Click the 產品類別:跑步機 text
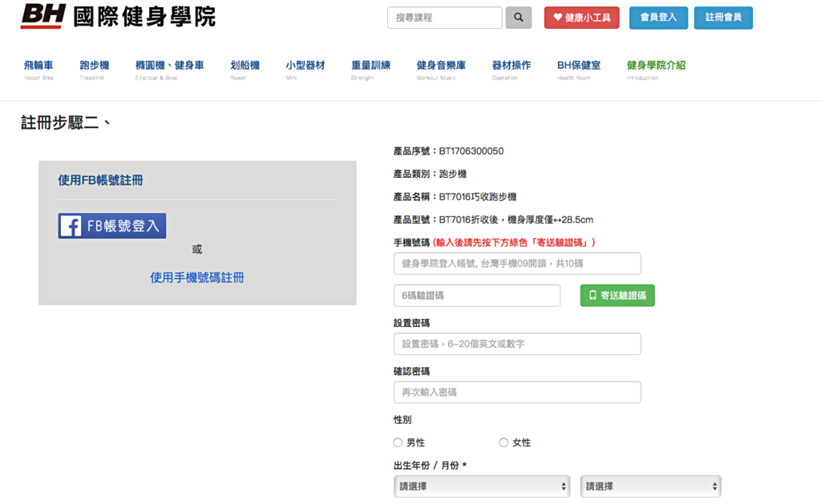This screenshot has height=504, width=821. point(430,174)
